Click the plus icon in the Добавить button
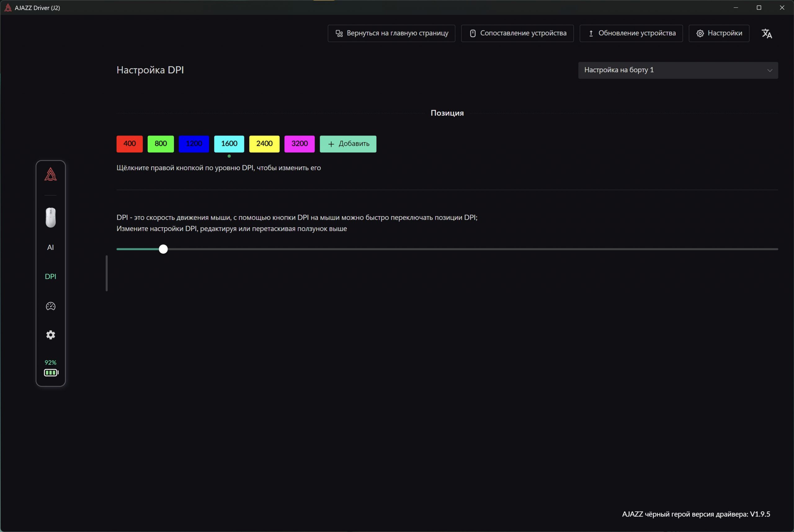This screenshot has height=532, width=794. [331, 144]
